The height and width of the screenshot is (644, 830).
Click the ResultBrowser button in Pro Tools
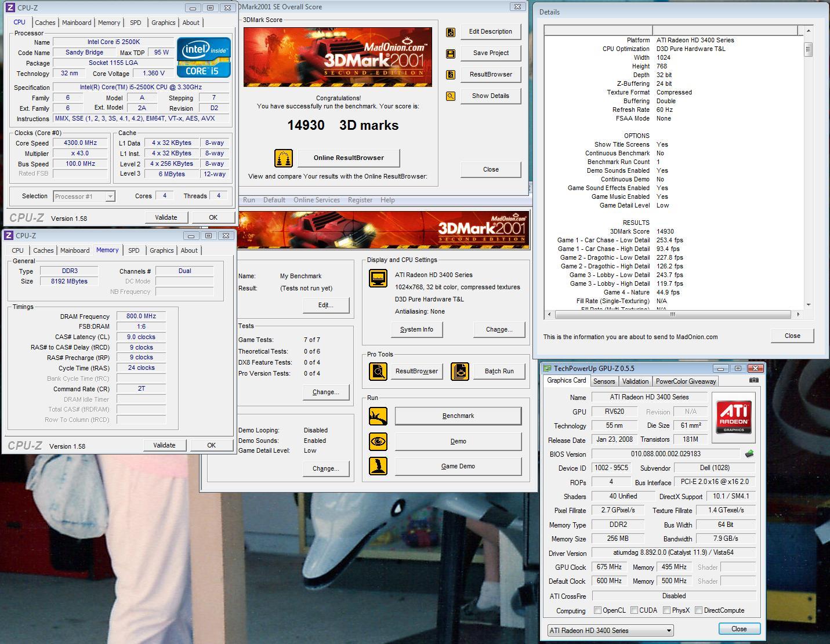(416, 371)
